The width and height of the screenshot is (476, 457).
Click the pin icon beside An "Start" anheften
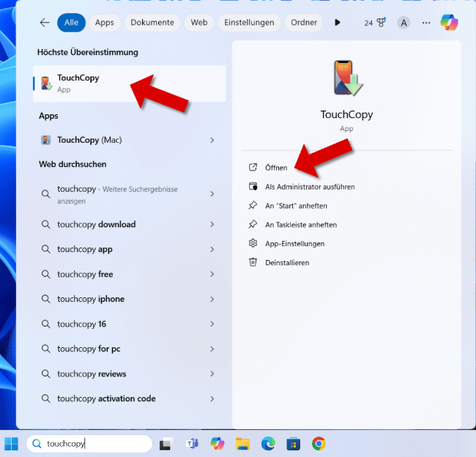point(253,206)
